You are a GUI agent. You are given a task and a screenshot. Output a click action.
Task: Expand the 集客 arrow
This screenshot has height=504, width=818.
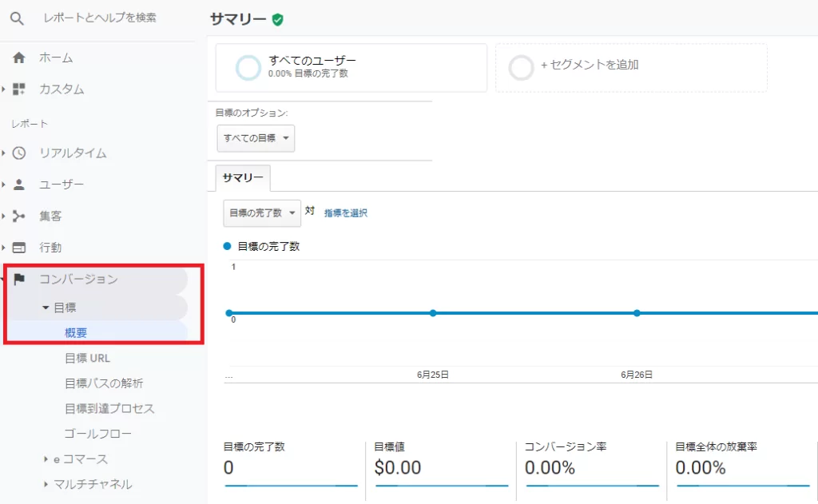pyautogui.click(x=3, y=216)
